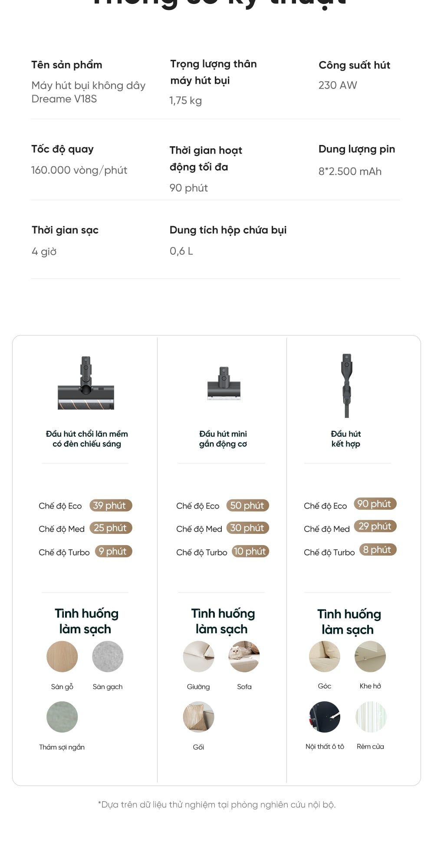Select the Sofa icon with cat

(x=244, y=657)
